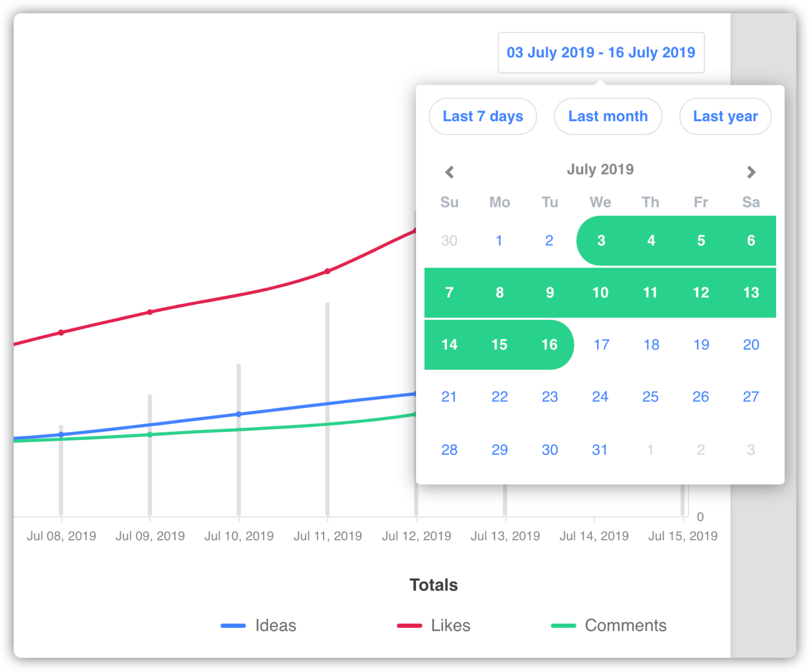Select highlighted day 9 in calendar

click(550, 293)
